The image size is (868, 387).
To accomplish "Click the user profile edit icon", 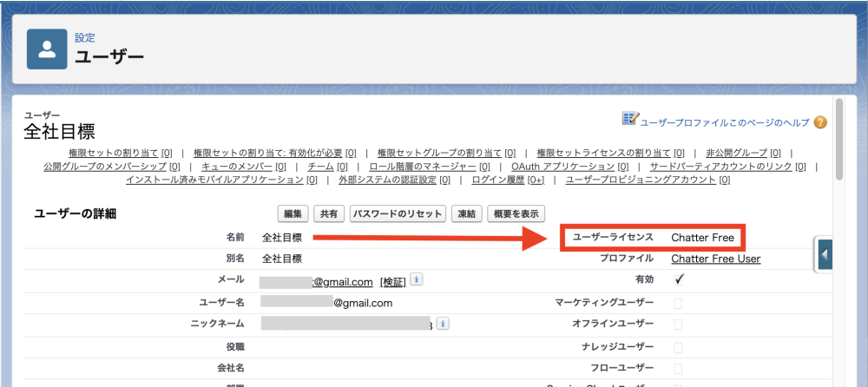I will (630, 119).
